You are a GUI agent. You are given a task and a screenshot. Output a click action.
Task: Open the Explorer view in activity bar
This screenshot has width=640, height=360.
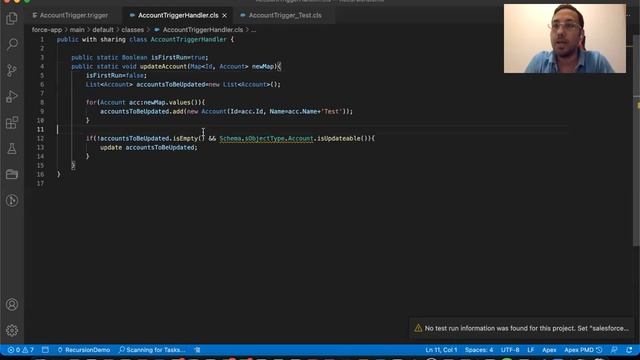pos(12,18)
